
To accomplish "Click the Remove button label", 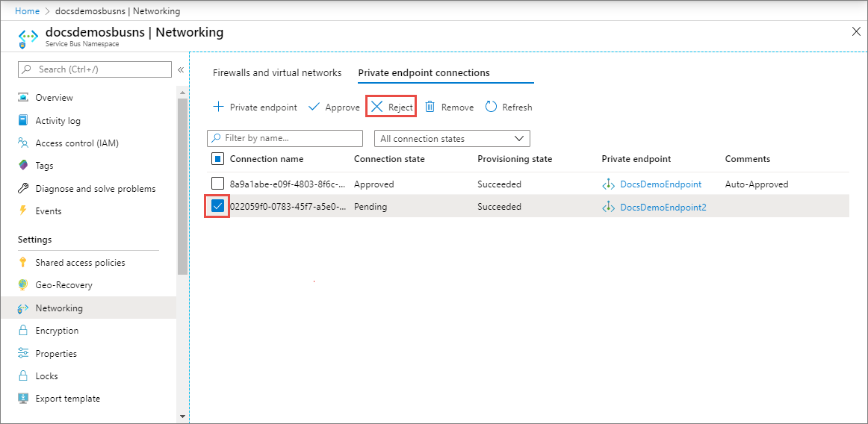I will click(x=457, y=107).
